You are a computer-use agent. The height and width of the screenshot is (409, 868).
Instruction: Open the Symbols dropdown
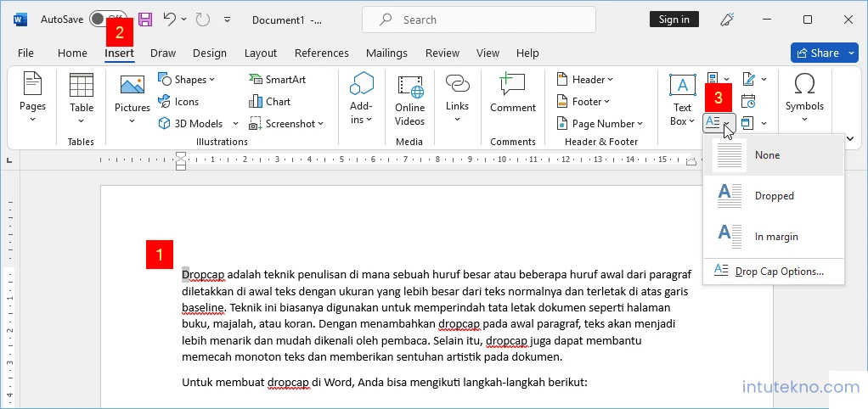tap(804, 98)
